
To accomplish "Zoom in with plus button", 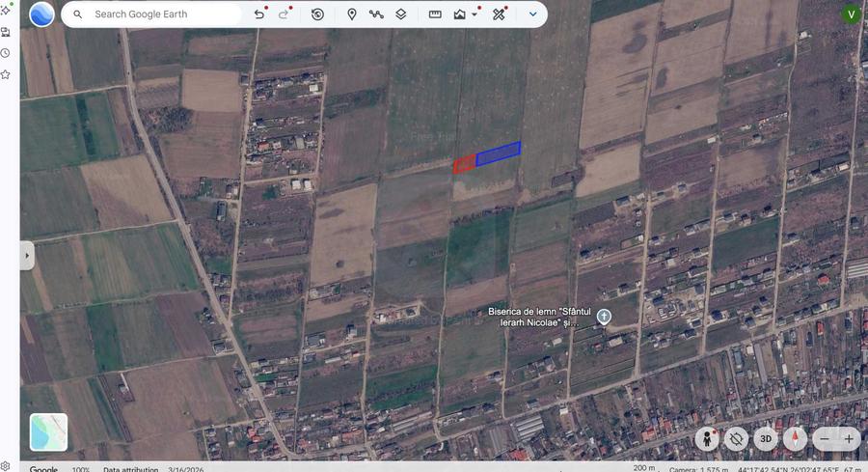I will [x=849, y=439].
